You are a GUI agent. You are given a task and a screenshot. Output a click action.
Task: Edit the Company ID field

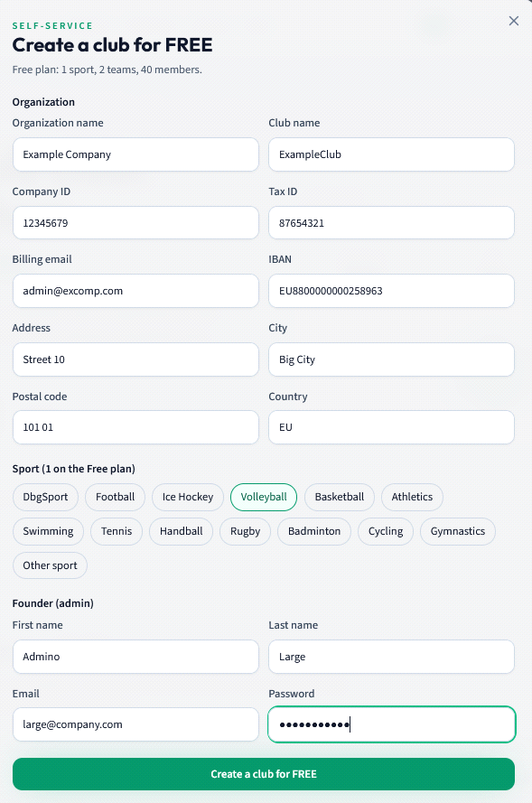[x=135, y=223]
